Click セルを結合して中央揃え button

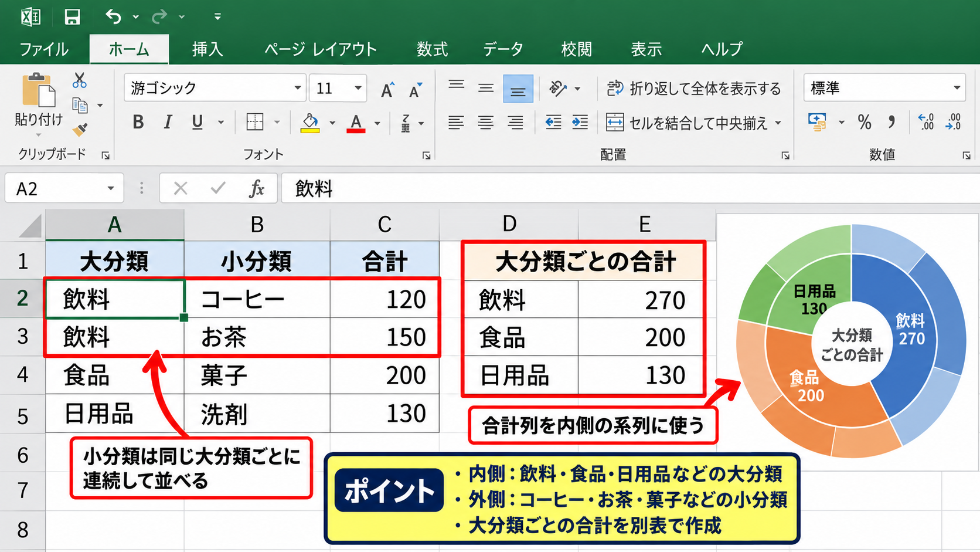686,123
